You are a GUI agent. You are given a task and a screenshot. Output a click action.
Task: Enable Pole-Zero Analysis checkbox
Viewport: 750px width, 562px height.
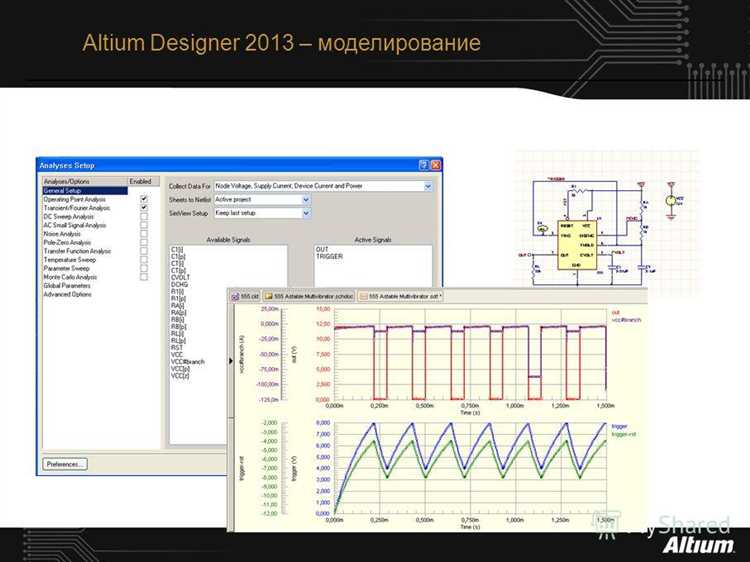pos(143,242)
